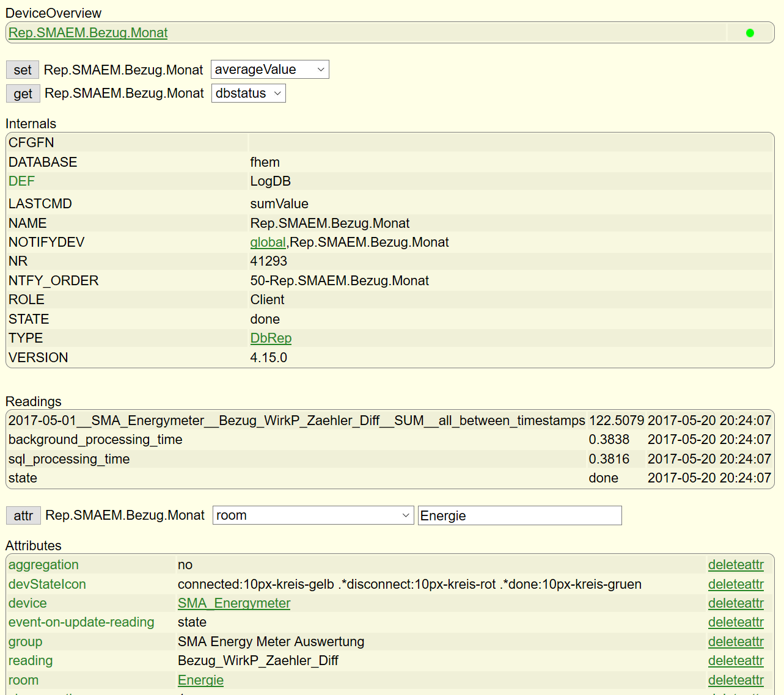Click the reading attribute name

[x=31, y=661]
